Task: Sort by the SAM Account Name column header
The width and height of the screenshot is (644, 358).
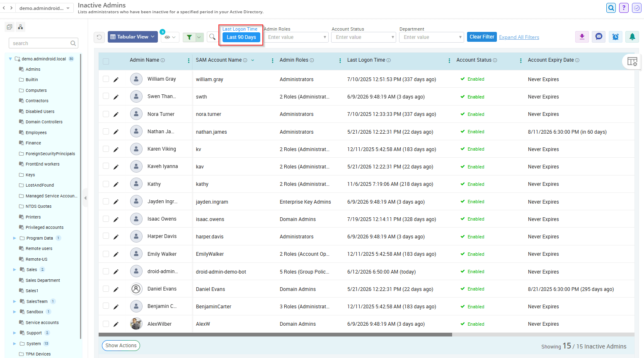Action: (x=219, y=60)
